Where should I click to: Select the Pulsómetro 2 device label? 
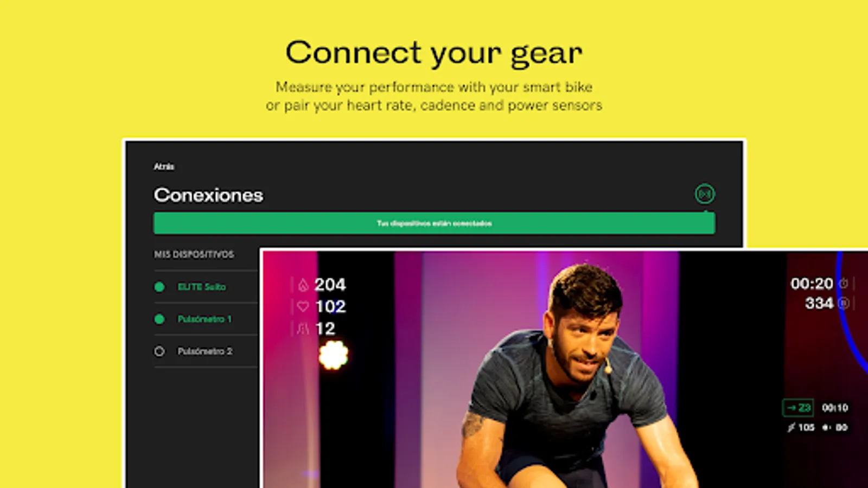[x=205, y=351]
